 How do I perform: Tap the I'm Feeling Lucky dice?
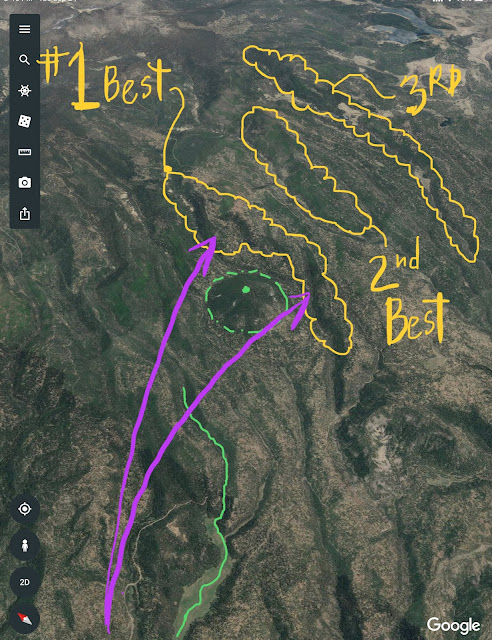click(24, 121)
